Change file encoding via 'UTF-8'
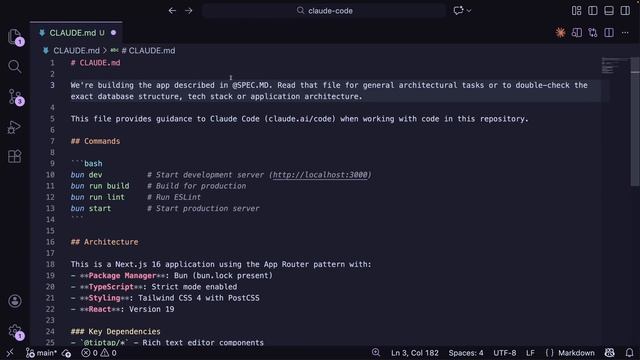640x360 pixels. coord(504,353)
